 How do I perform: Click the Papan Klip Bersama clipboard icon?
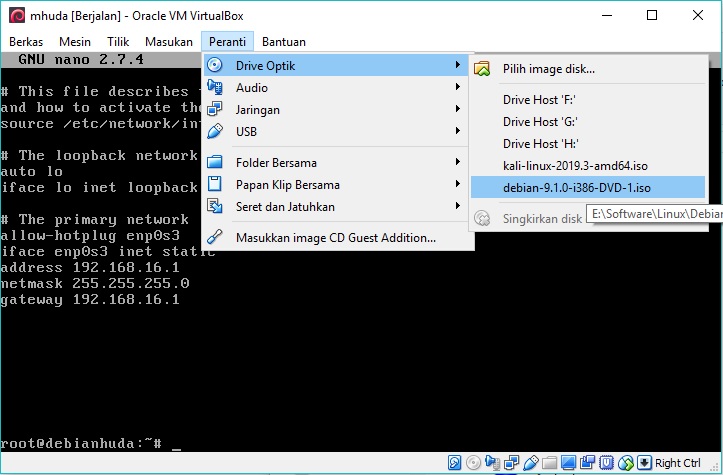pos(214,184)
